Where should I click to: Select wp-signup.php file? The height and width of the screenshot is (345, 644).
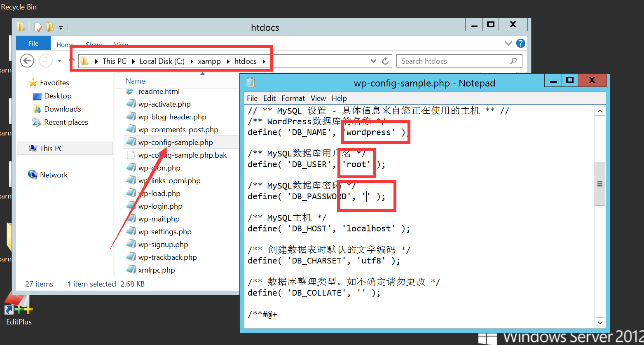click(163, 245)
